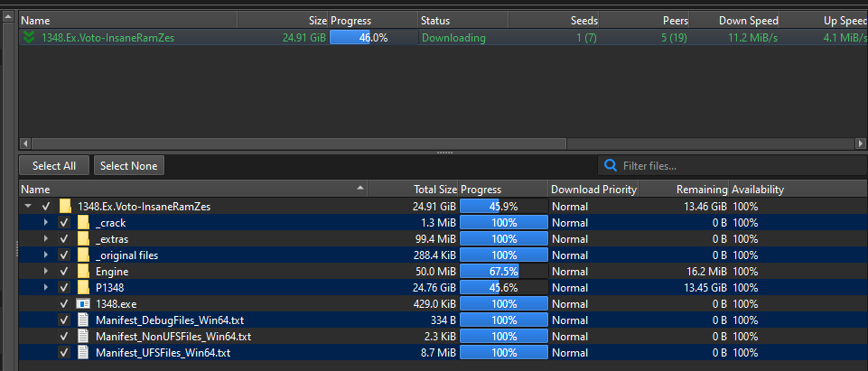The width and height of the screenshot is (868, 371).
Task: Click the green downloading status icon
Action: [29, 38]
